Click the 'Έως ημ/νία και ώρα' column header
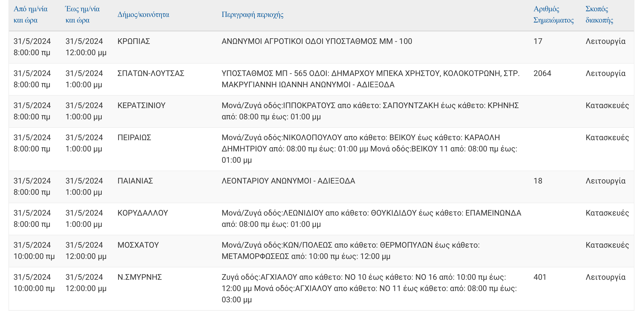This screenshot has height=311, width=644. 82,15
